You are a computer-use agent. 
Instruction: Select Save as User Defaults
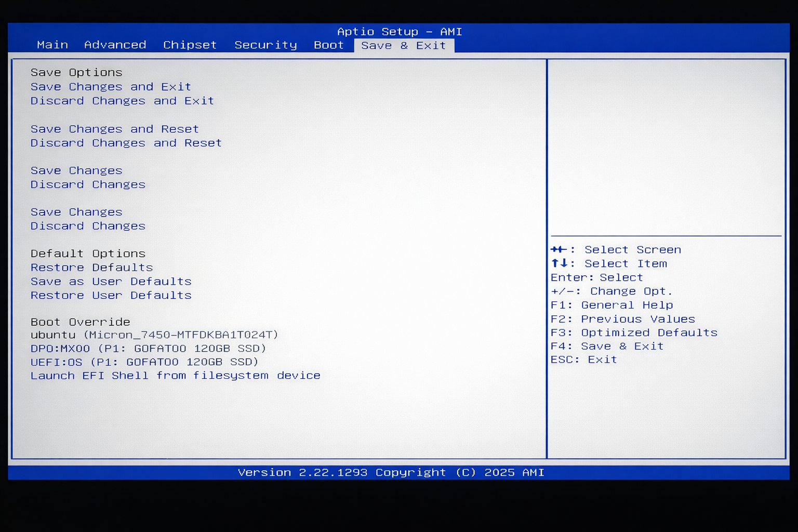111,282
